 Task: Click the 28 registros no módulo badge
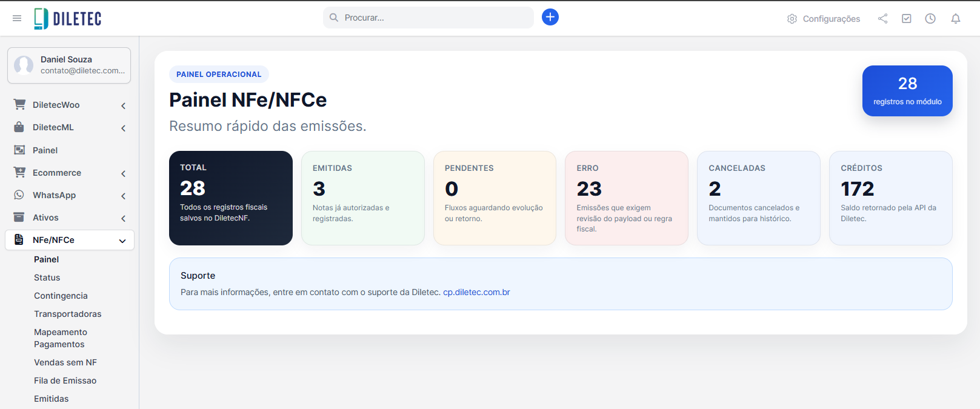click(x=907, y=91)
